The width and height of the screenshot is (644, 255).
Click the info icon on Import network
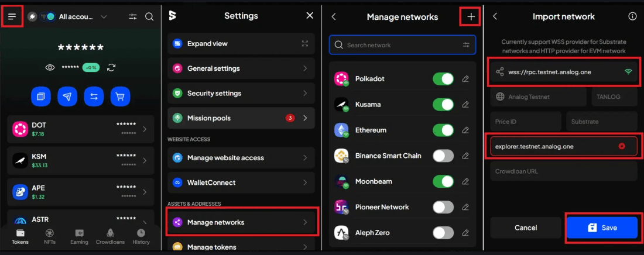pyautogui.click(x=632, y=16)
